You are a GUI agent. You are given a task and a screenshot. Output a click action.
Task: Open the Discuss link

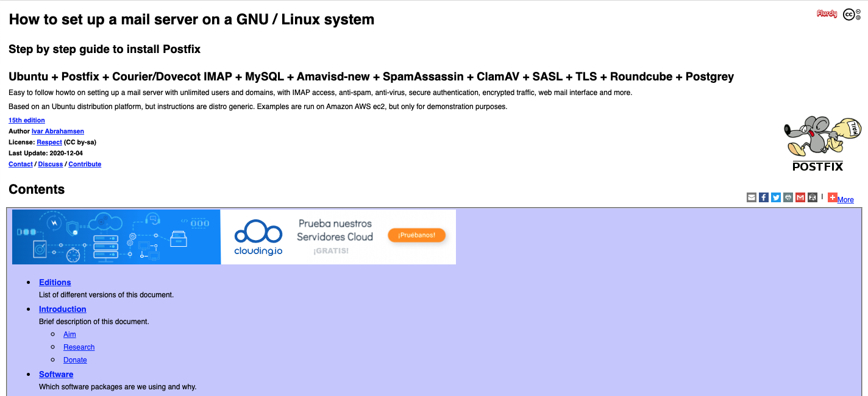(51, 164)
